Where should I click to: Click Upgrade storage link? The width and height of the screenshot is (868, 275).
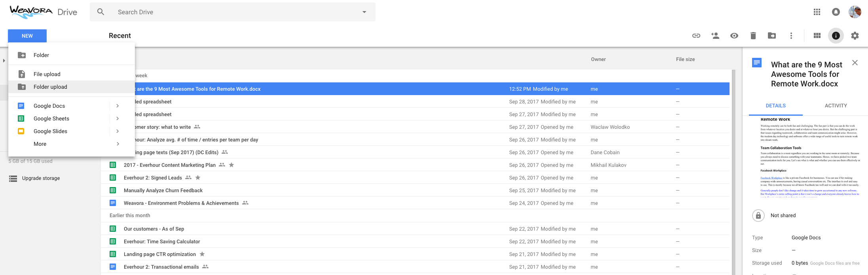point(41,178)
